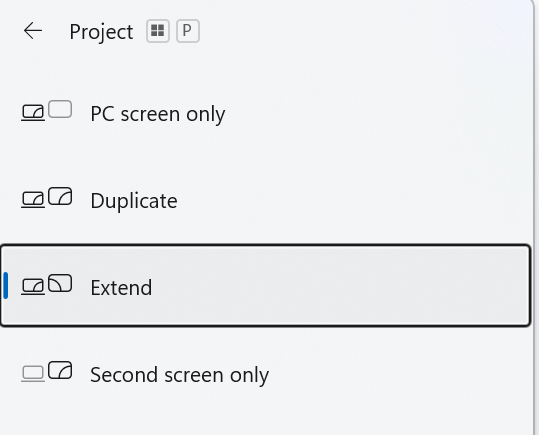
Task: Click the laptop icon beside PC screen only
Action: pyautogui.click(x=33, y=113)
